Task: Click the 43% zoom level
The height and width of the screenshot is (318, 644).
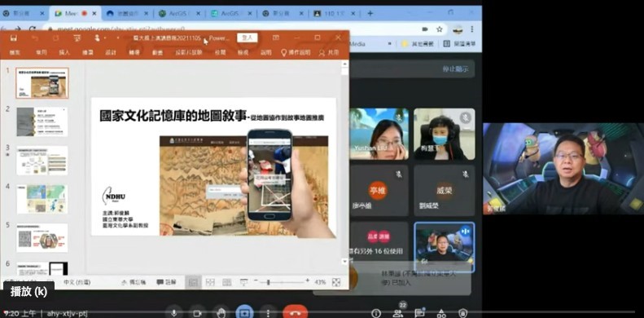Action: coord(320,282)
